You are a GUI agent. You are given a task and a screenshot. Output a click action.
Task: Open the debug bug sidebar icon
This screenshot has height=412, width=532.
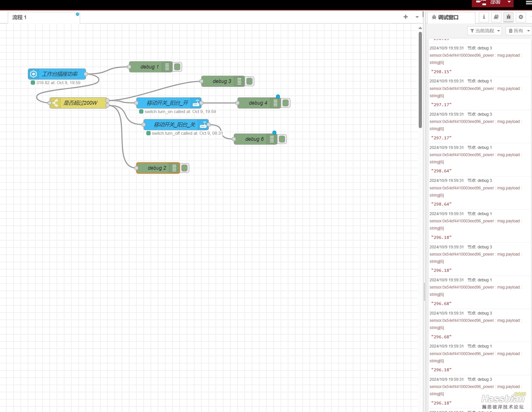click(x=509, y=17)
